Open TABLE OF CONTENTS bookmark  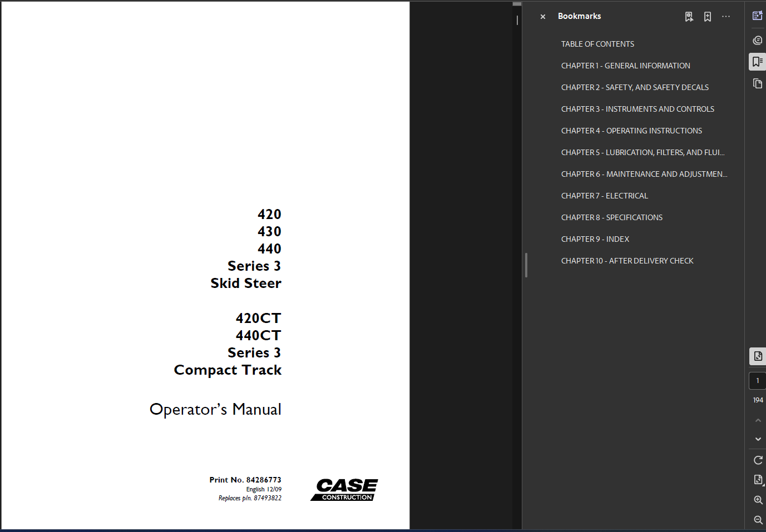click(597, 44)
